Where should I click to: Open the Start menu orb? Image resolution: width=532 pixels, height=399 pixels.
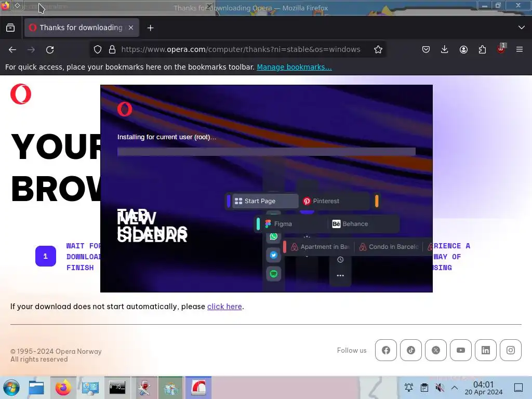(x=11, y=388)
